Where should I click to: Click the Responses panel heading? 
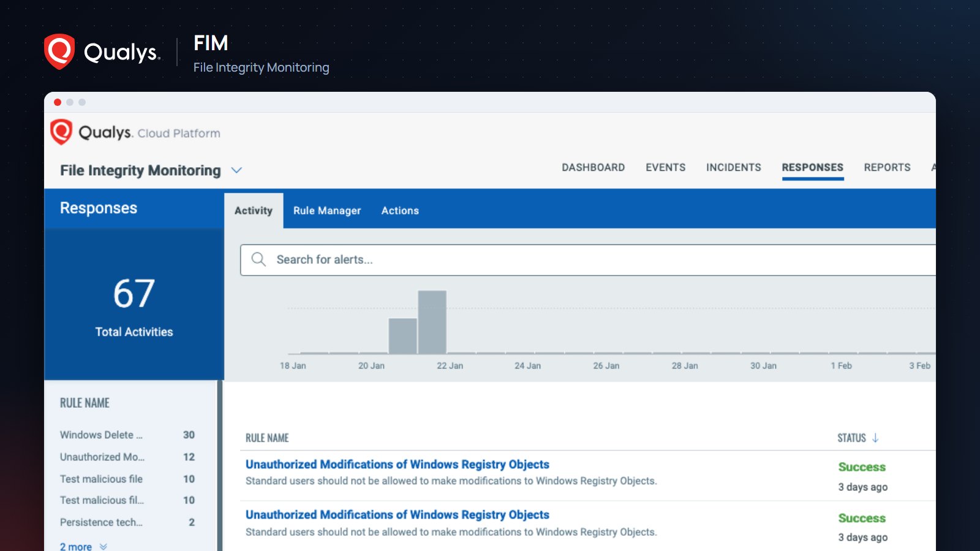pyautogui.click(x=99, y=208)
